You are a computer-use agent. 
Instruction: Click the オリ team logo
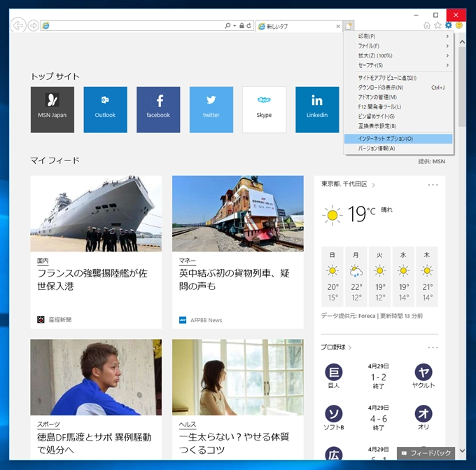click(x=423, y=414)
